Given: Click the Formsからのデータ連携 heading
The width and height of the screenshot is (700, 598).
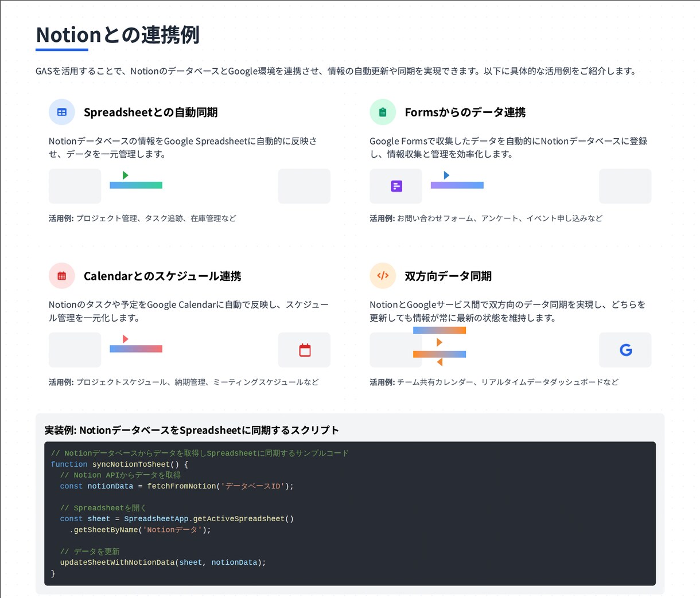Looking at the screenshot, I should click(x=465, y=112).
